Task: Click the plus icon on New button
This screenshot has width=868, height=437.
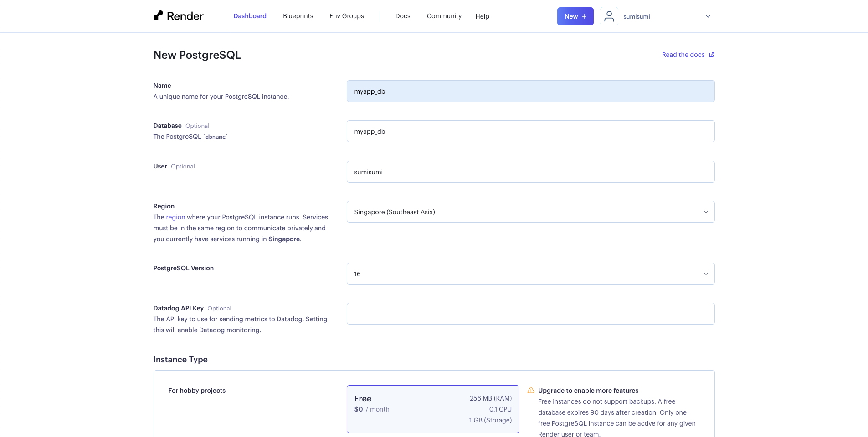Action: tap(584, 16)
